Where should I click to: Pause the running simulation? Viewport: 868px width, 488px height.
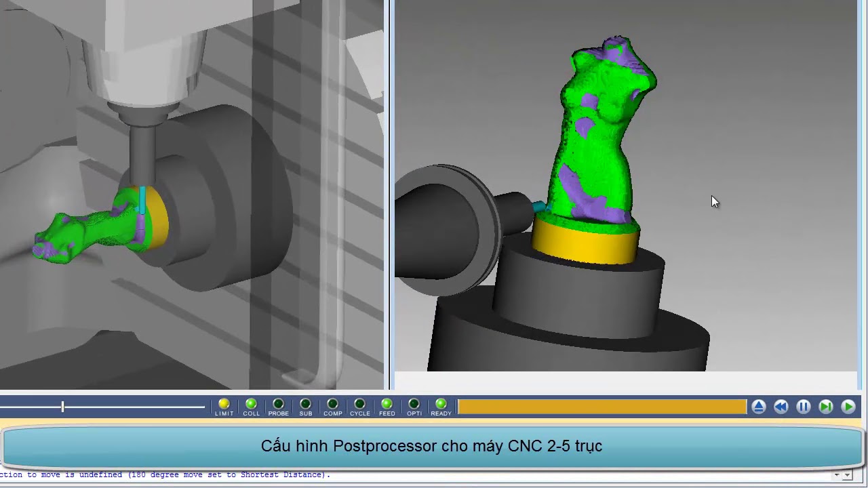point(804,407)
